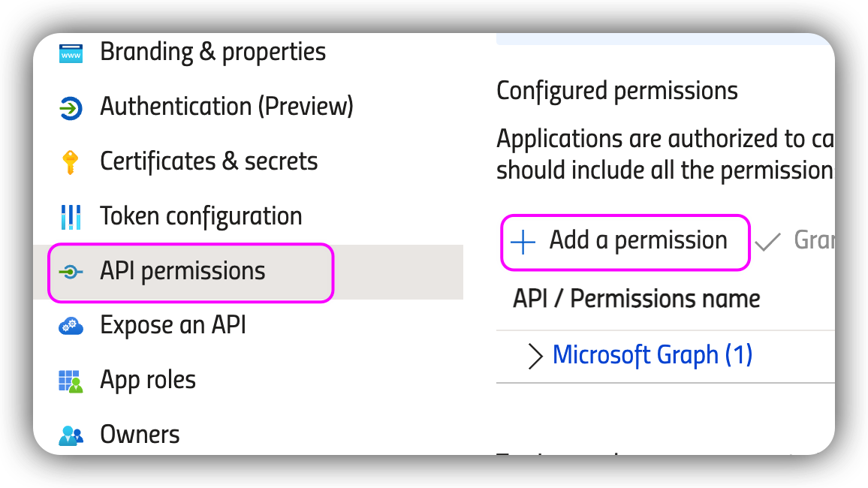Open Authentication (Preview) menu item
The image size is (868, 488).
click(x=226, y=107)
